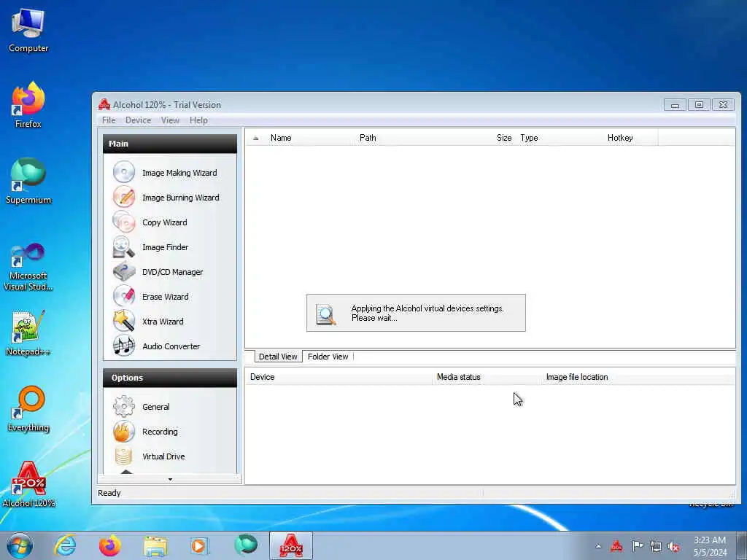Open the taskbar clock and date
This screenshot has width=747, height=560.
click(x=710, y=546)
